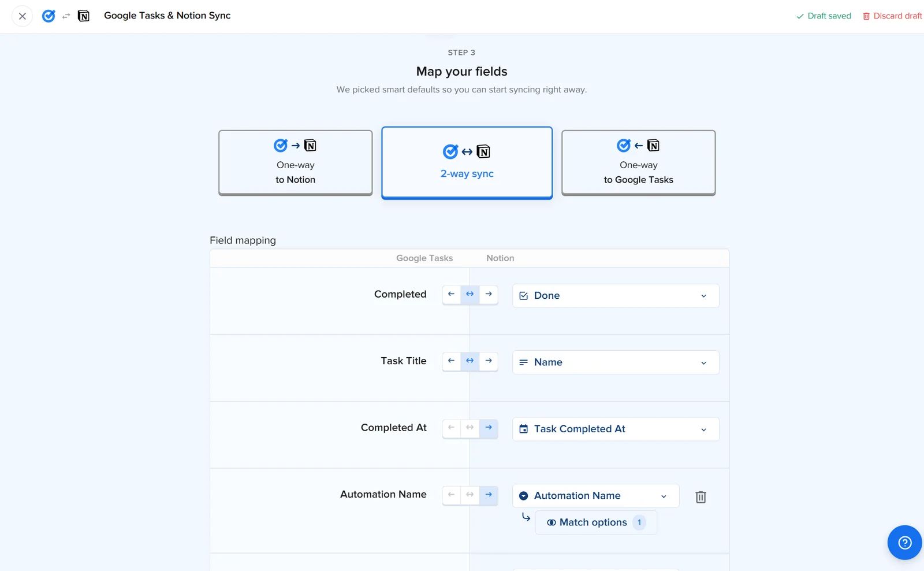This screenshot has width=924, height=571.
Task: Click the Google Tasks column header
Action: point(424,258)
